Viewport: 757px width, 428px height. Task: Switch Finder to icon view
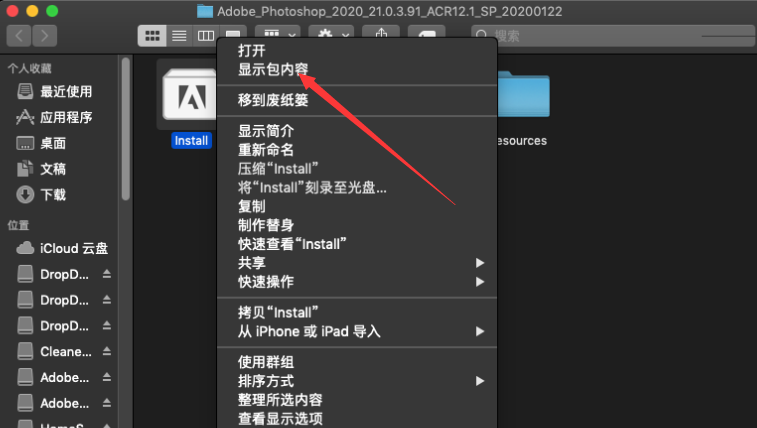[x=153, y=36]
